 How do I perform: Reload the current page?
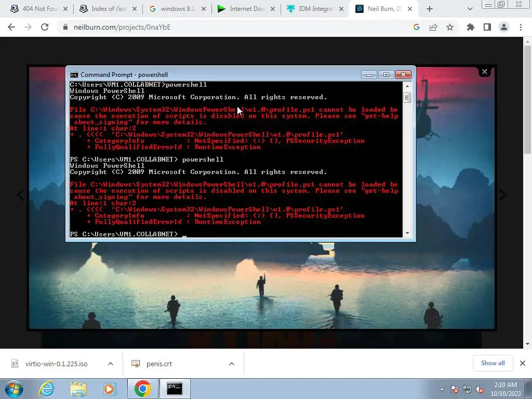click(x=45, y=27)
